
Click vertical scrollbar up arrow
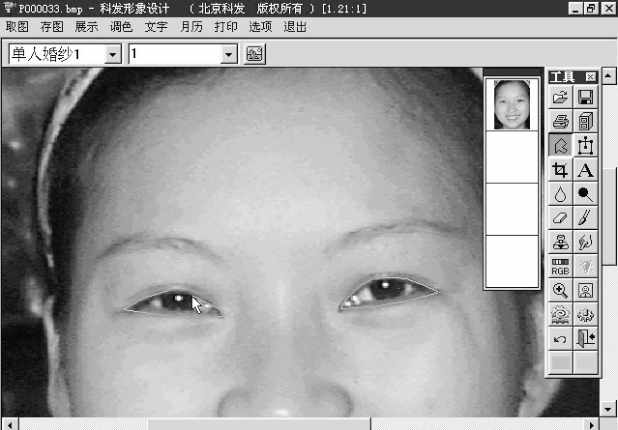(x=609, y=76)
